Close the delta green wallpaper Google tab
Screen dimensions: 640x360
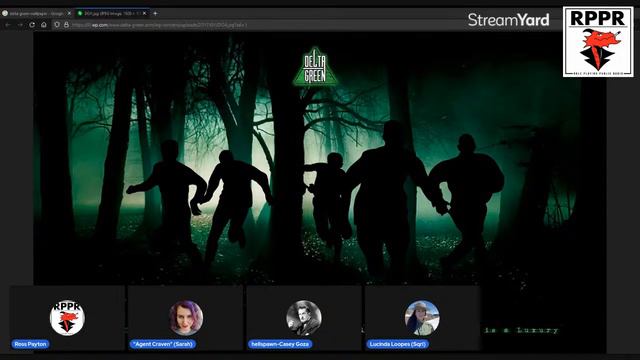pyautogui.click(x=69, y=13)
